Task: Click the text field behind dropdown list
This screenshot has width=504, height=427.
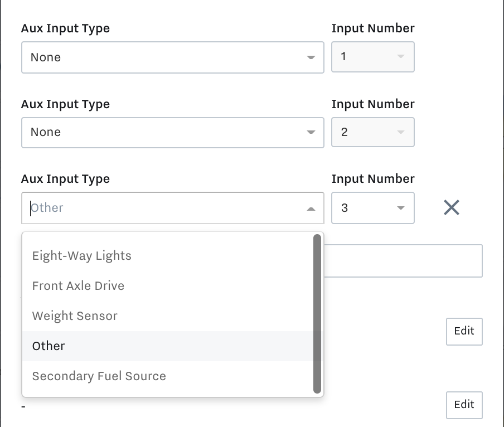Action: tap(403, 261)
